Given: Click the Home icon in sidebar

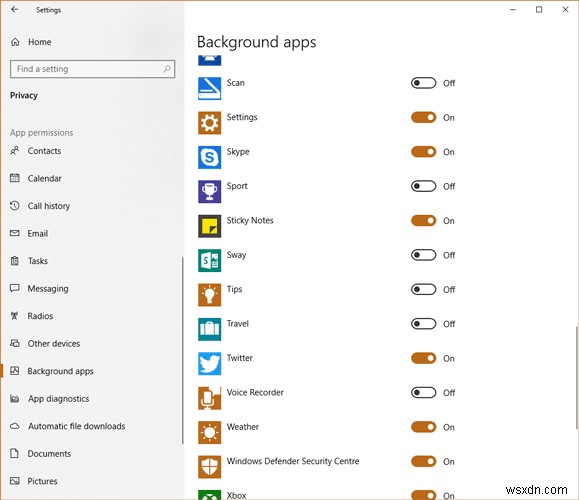Looking at the screenshot, I should click(15, 42).
